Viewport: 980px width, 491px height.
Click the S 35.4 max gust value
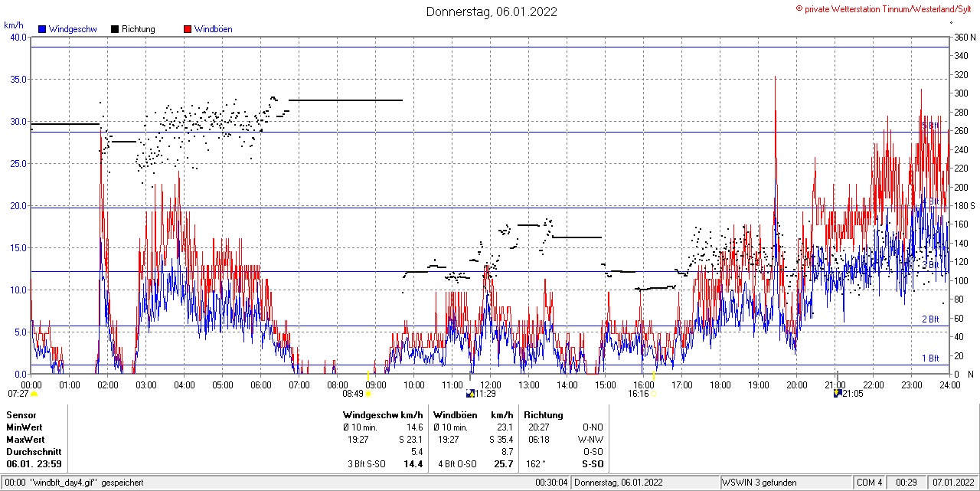(501, 440)
